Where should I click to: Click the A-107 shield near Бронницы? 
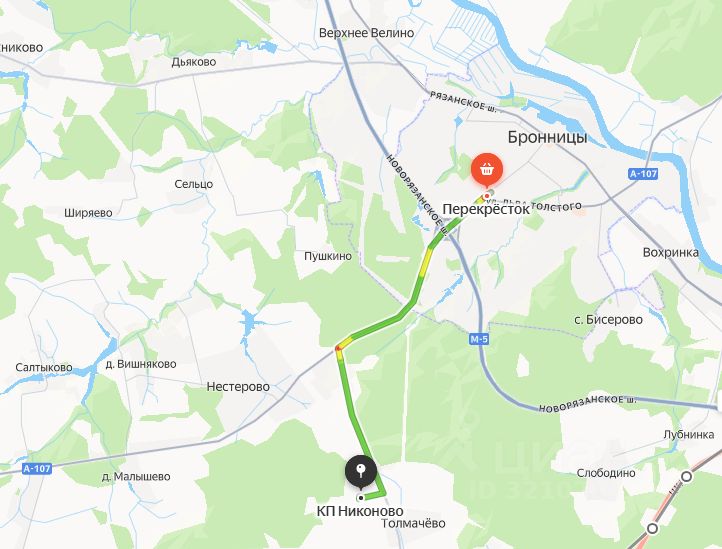click(643, 174)
